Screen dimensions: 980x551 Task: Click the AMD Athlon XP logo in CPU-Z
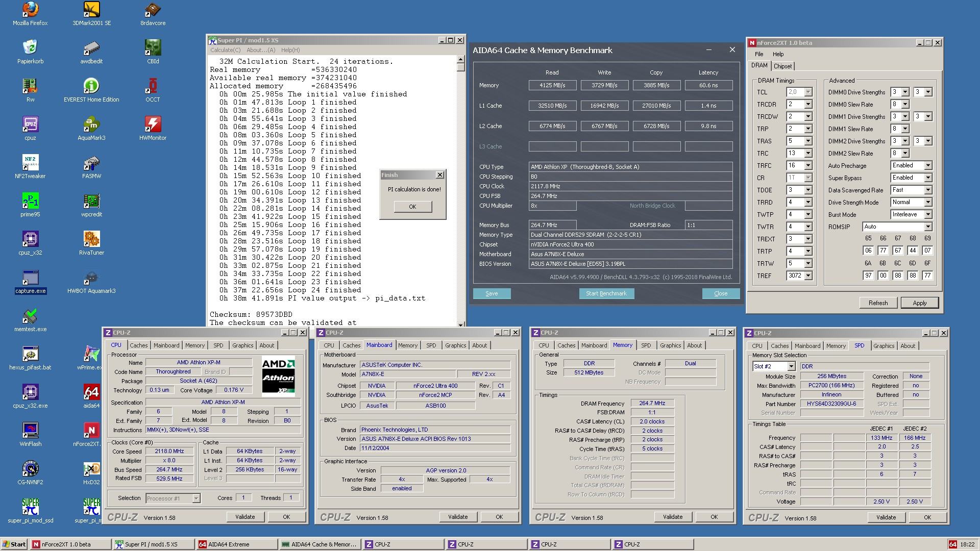point(278,377)
